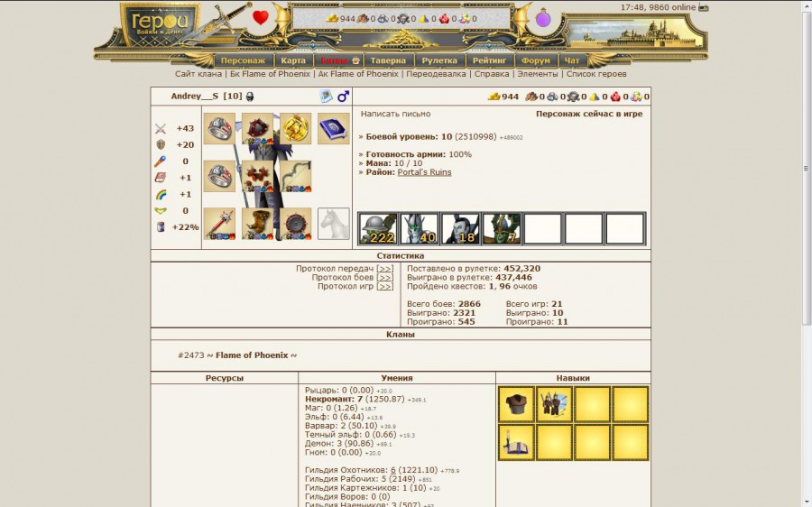Expand Протокол игр via >> link
Image resolution: width=812 pixels, height=507 pixels.
(384, 286)
